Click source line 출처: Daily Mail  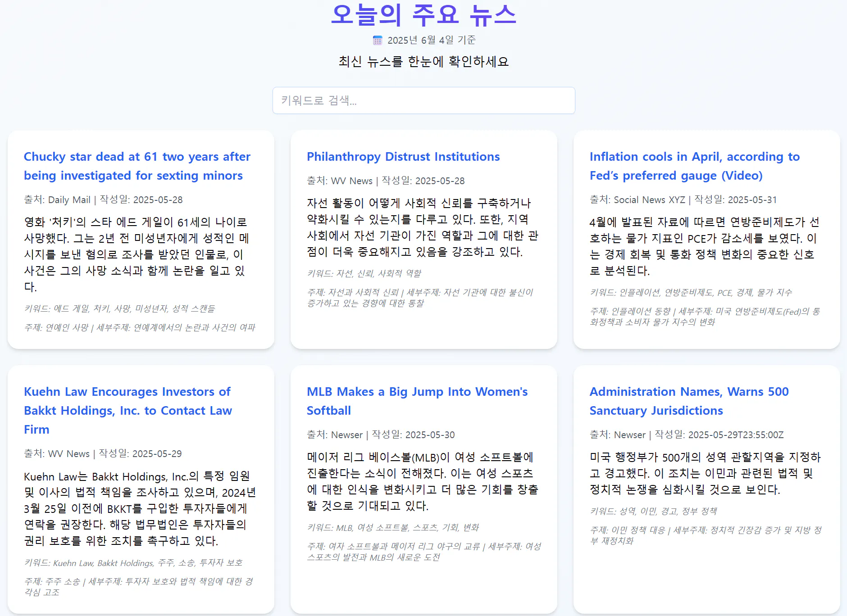(103, 200)
